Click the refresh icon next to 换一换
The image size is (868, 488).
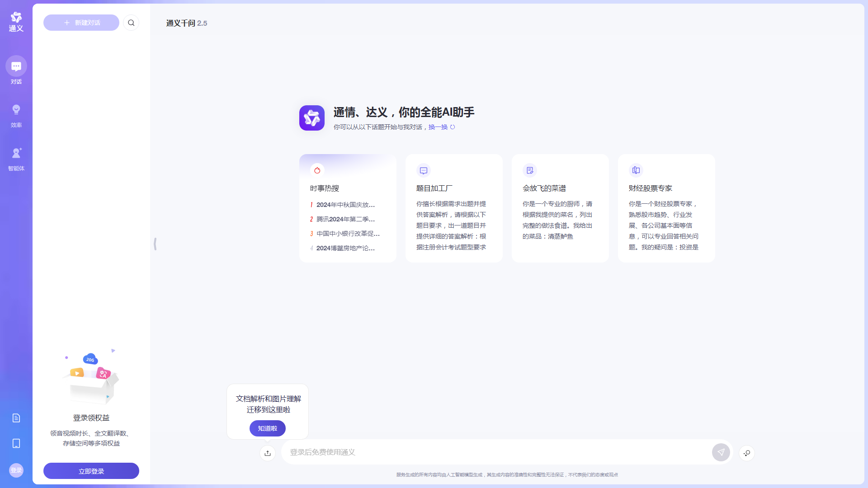click(453, 127)
